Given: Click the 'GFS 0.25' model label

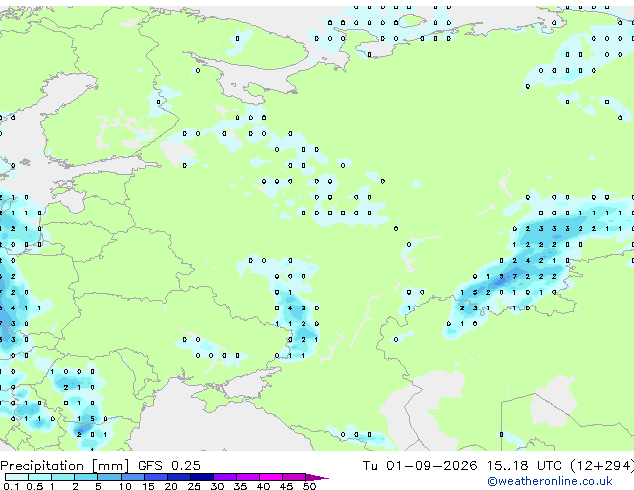Looking at the screenshot, I should (169, 465).
